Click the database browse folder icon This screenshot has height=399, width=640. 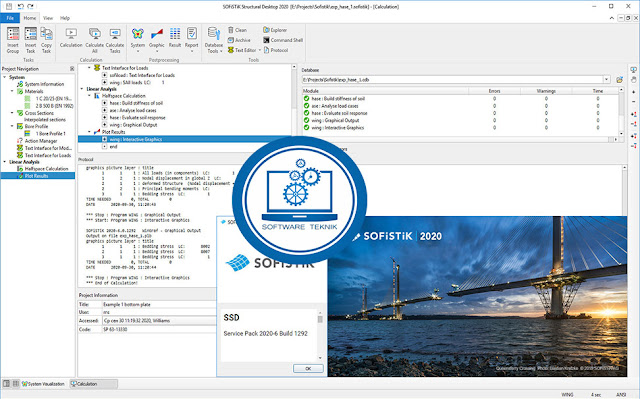[619, 80]
